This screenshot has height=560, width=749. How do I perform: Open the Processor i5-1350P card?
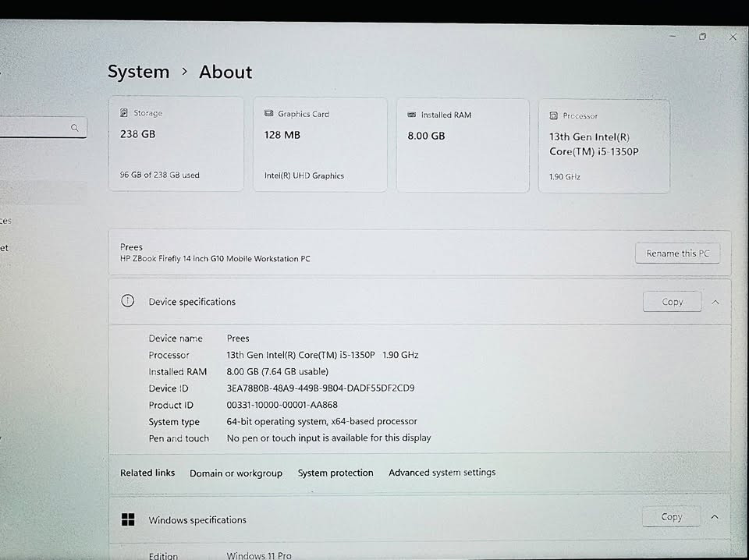(604, 146)
